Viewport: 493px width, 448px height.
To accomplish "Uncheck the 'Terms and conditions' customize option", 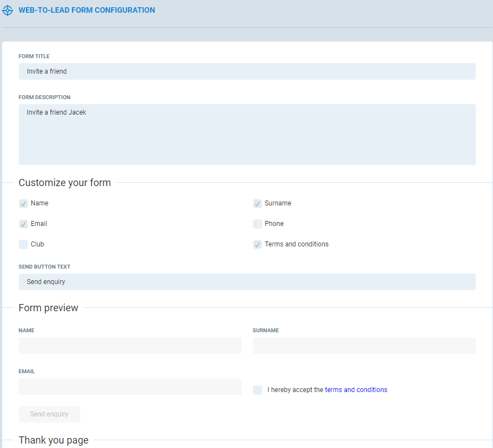I will pos(257,244).
